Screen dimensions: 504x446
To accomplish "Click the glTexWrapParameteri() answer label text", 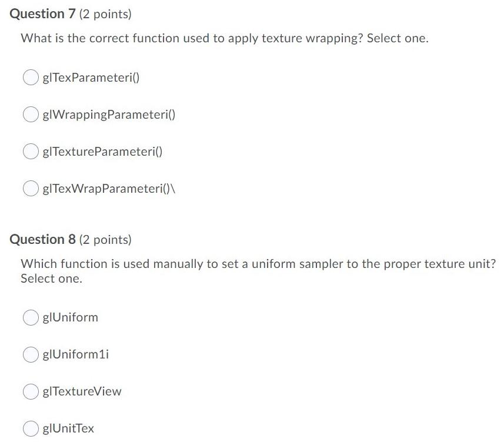I will tap(109, 189).
